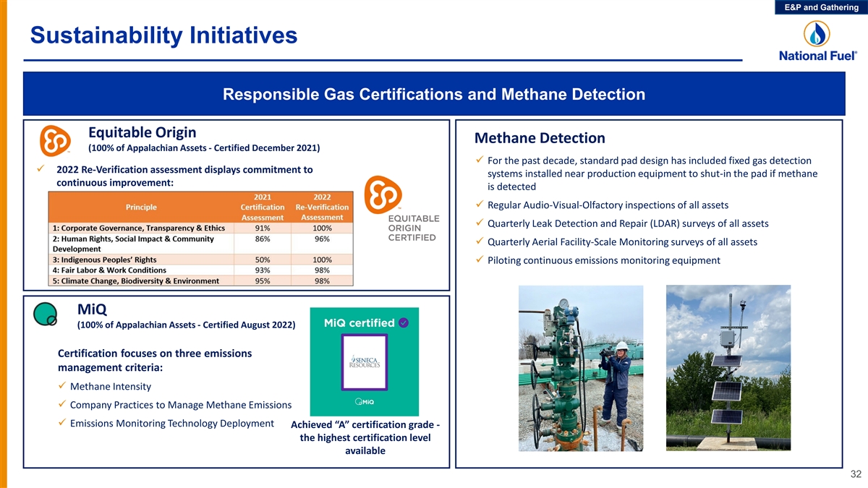Click the Responsible Gas Certifications header banner
The image size is (868, 488).
tap(434, 95)
